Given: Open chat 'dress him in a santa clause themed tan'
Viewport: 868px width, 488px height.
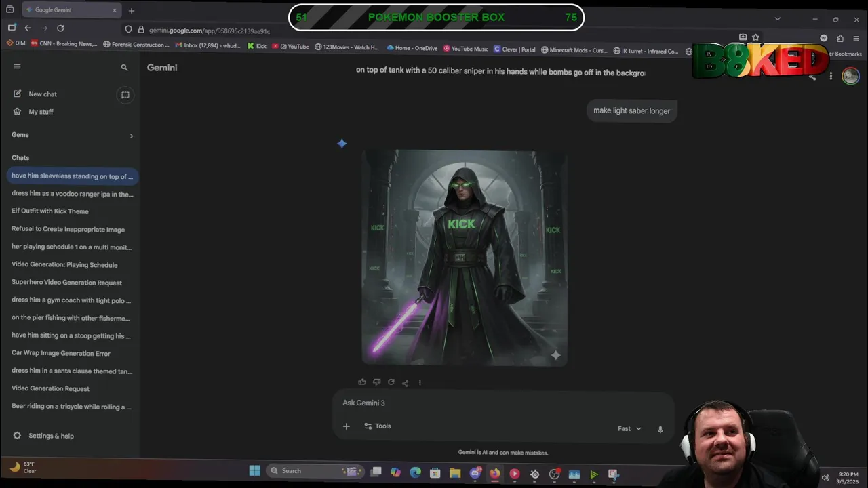Looking at the screenshot, I should tap(73, 371).
